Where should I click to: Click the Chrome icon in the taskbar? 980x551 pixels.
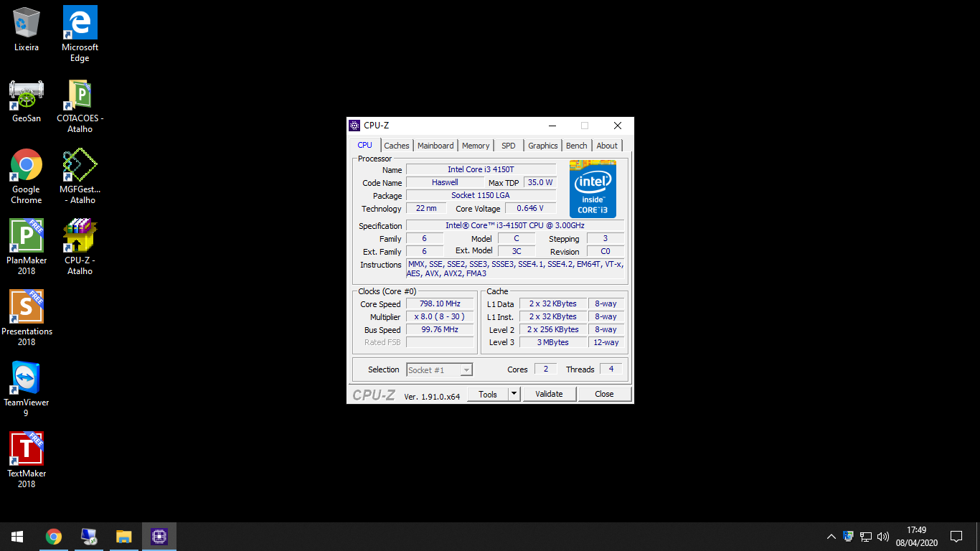(x=54, y=537)
